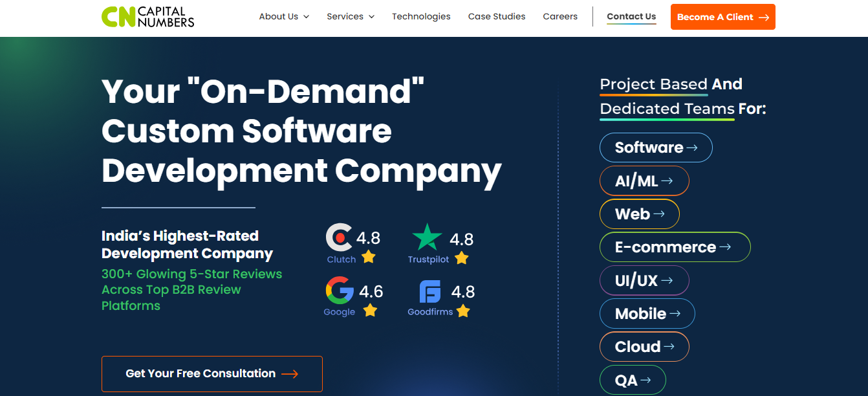Click the Trustpilot green star logo
868x396 pixels.
427,237
